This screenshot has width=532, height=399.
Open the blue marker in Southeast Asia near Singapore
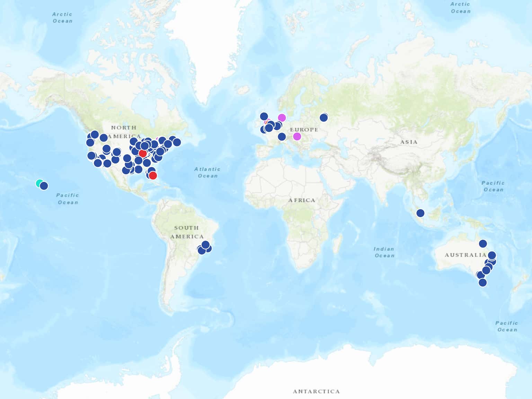click(420, 213)
